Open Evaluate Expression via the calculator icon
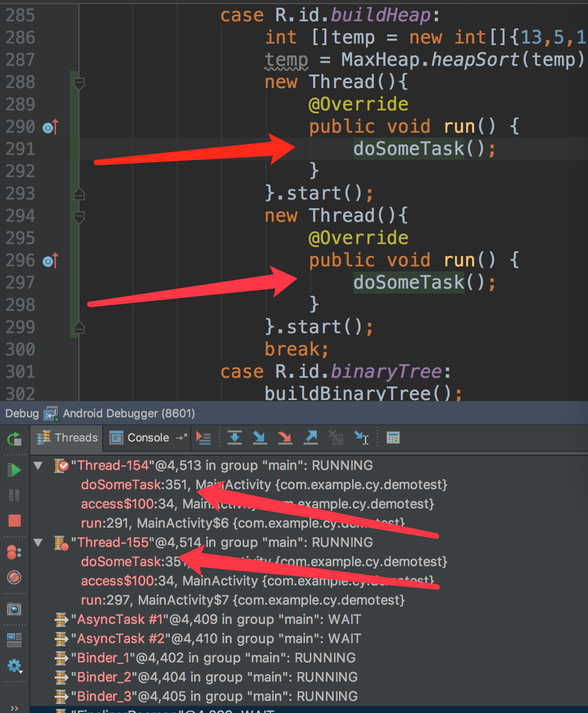 [x=393, y=438]
